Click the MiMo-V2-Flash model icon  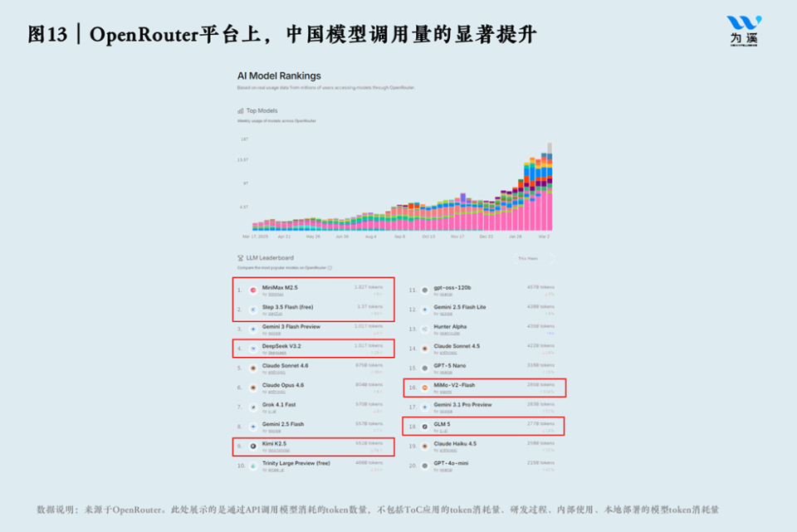(x=425, y=388)
